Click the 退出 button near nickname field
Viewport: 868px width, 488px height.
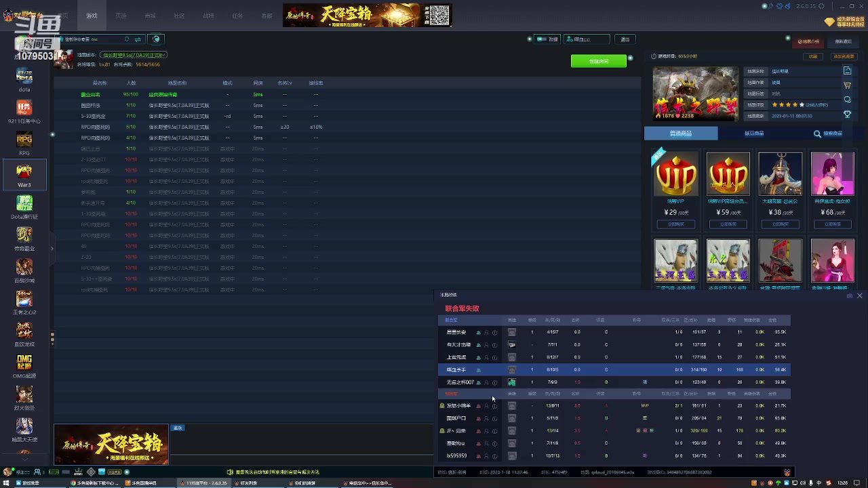click(x=625, y=39)
